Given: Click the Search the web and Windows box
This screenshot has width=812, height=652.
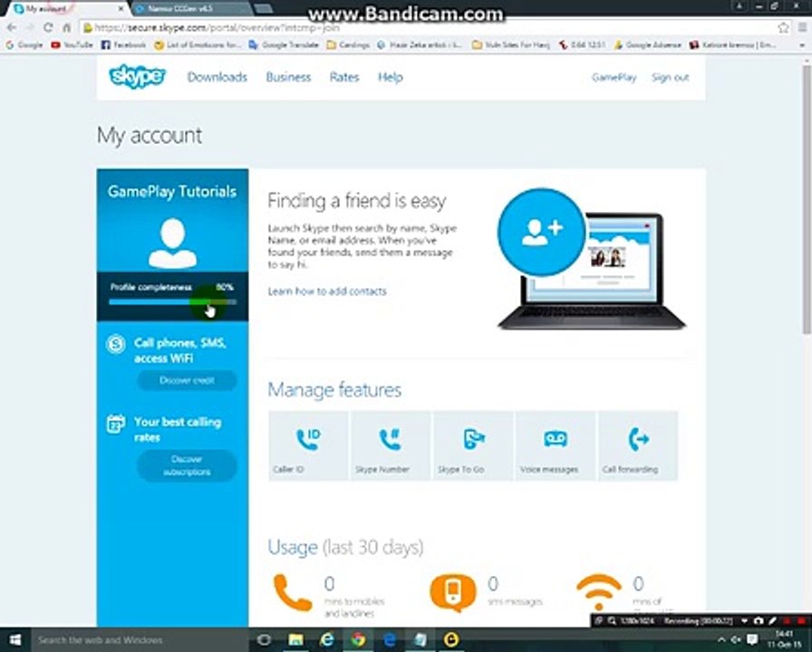Looking at the screenshot, I should [140, 640].
